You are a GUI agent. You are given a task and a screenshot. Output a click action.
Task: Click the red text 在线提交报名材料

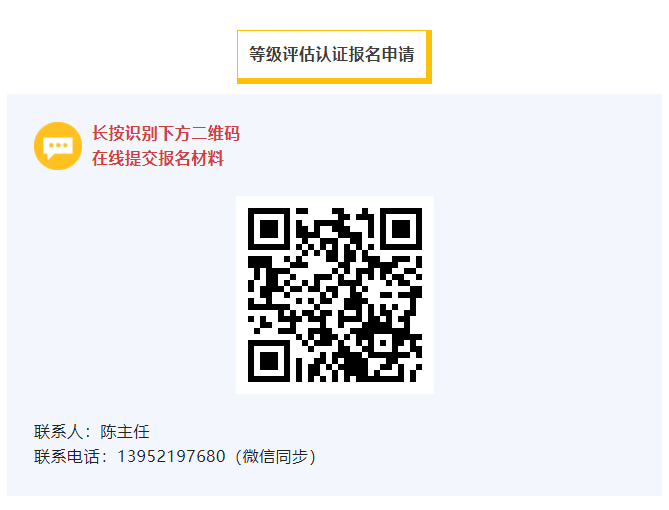[158, 158]
